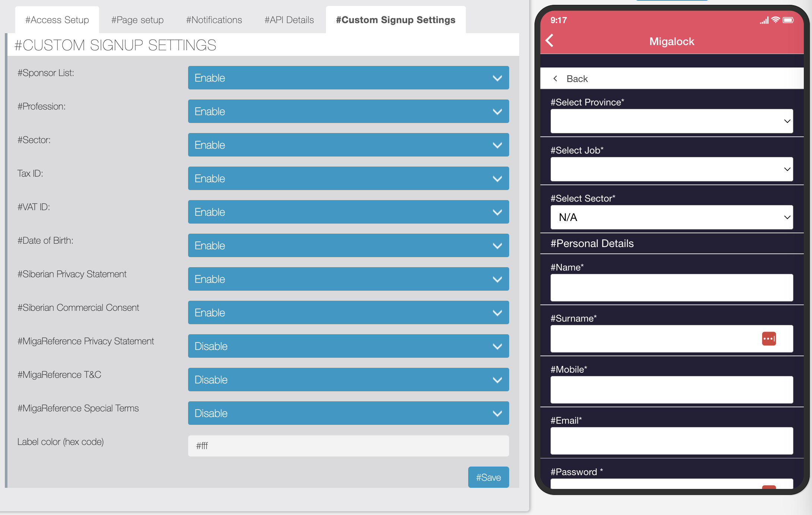812x515 pixels.
Task: Click the signal strength icon in phone preview
Action: (764, 20)
